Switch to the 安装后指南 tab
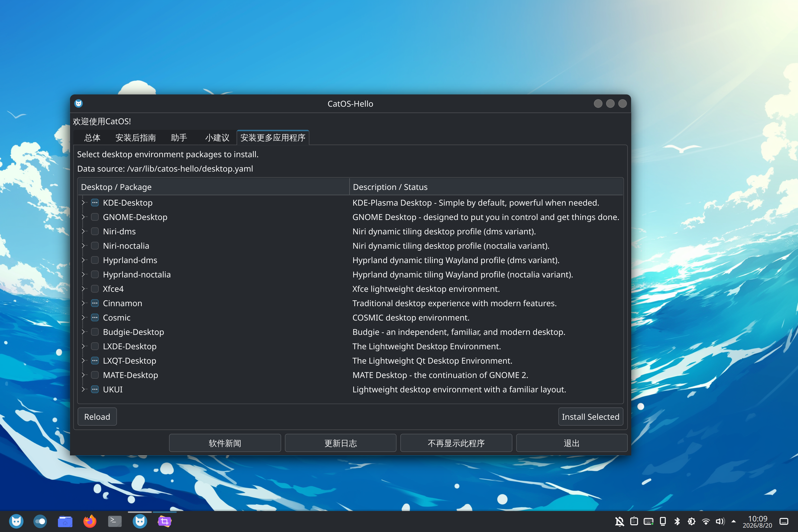Screen dimensions: 798x532 tap(136, 138)
